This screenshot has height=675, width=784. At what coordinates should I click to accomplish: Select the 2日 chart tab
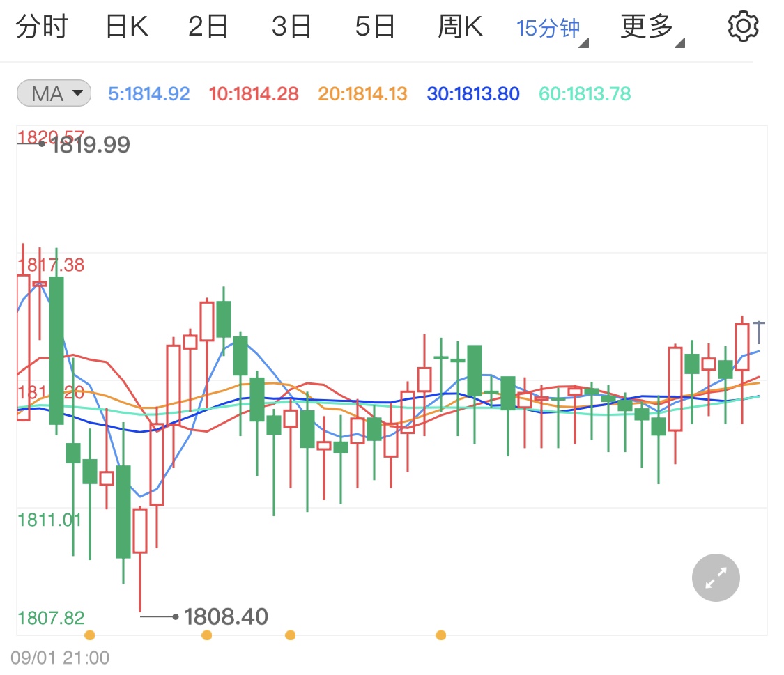pyautogui.click(x=208, y=26)
